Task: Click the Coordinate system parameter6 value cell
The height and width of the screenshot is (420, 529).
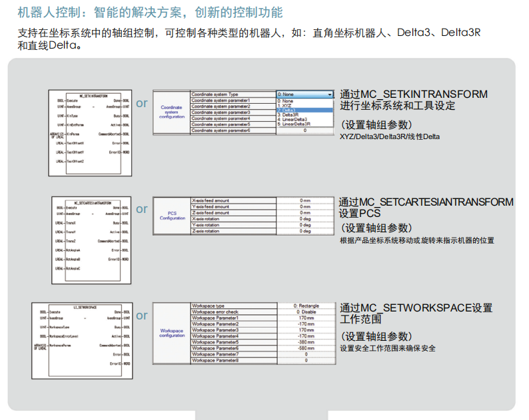Action: (305, 130)
